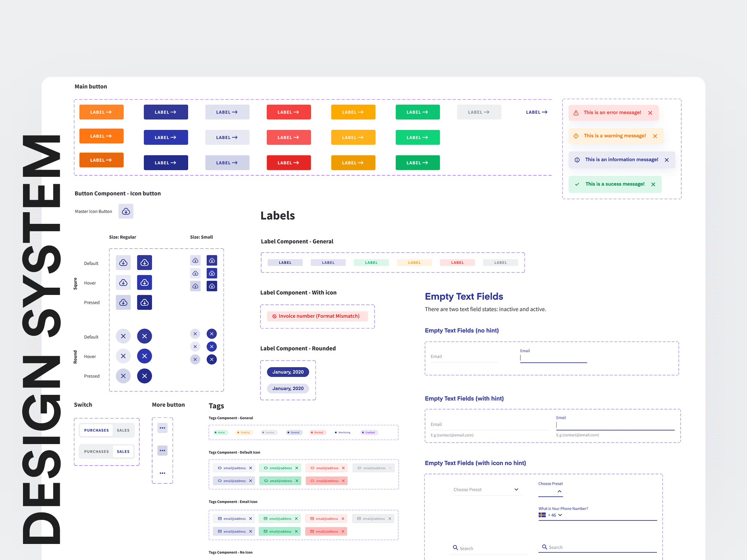Click dark regular round X button in Pressed row
Image resolution: width=747 pixels, height=560 pixels.
[x=144, y=376]
